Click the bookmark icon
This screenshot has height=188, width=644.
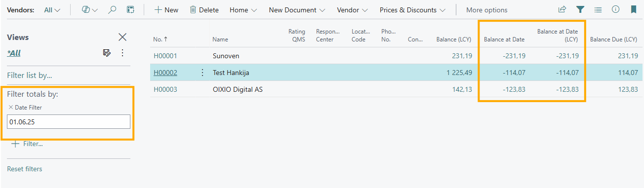pos(633,9)
